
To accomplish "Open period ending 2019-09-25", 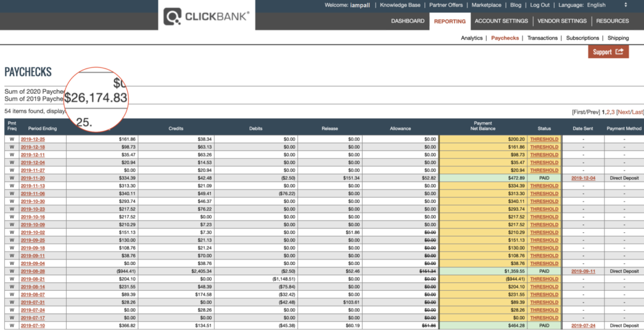I will click(33, 240).
